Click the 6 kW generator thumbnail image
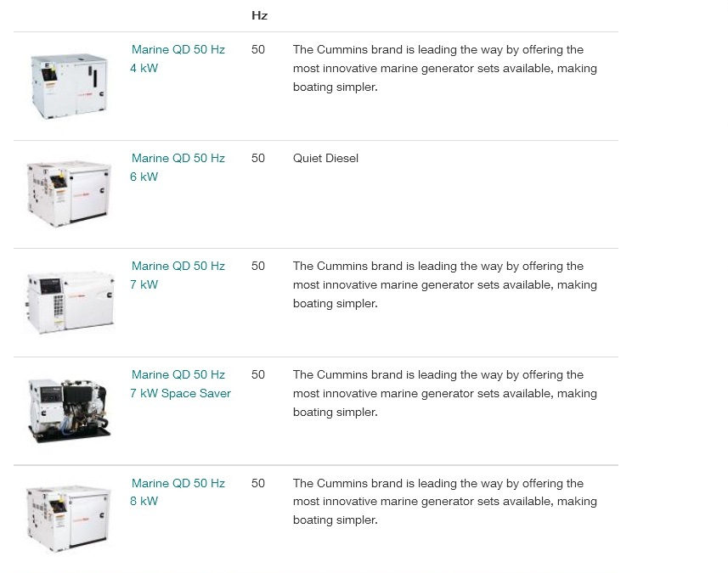 pyautogui.click(x=69, y=194)
